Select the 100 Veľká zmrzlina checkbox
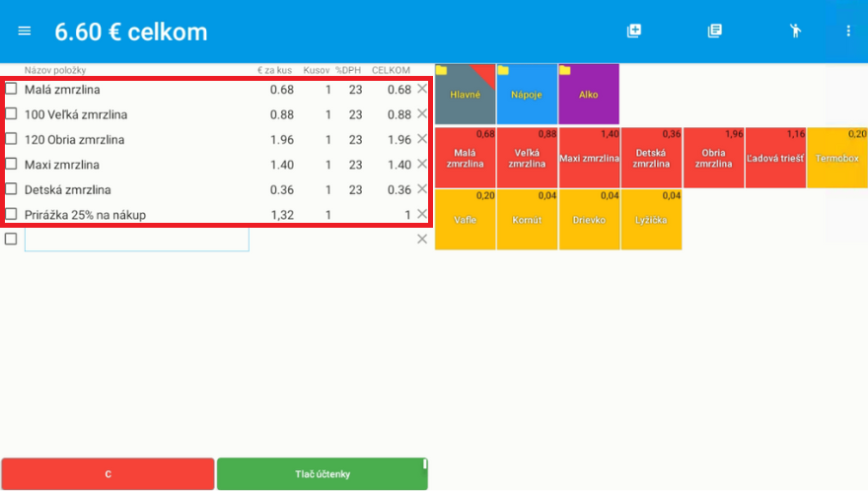 tap(11, 114)
